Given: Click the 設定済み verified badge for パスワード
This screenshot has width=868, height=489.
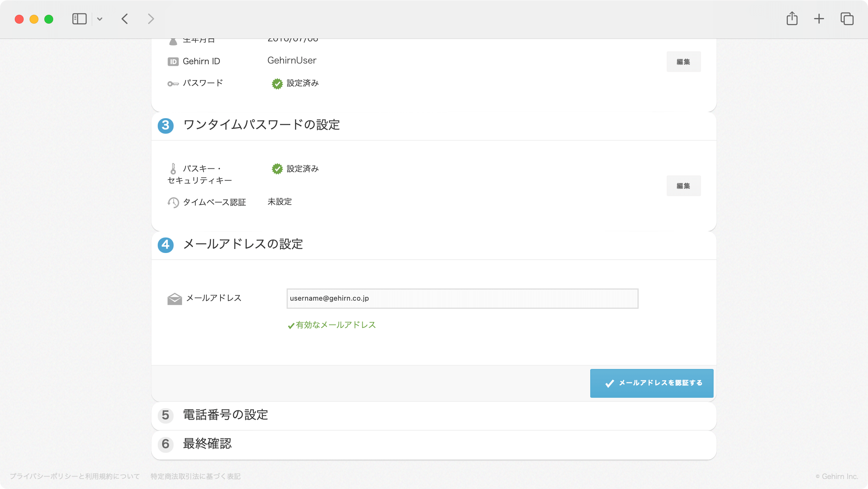Looking at the screenshot, I should [277, 83].
